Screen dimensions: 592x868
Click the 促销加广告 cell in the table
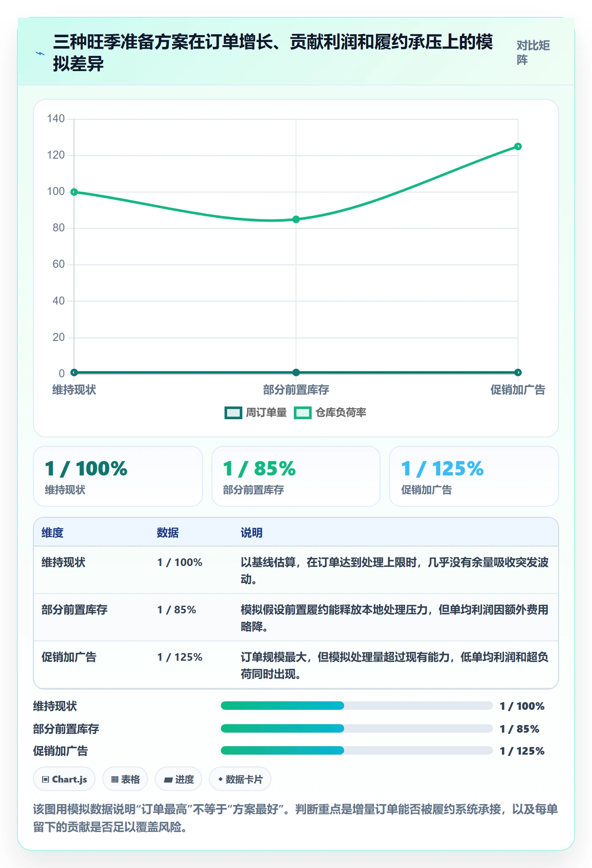tap(69, 657)
